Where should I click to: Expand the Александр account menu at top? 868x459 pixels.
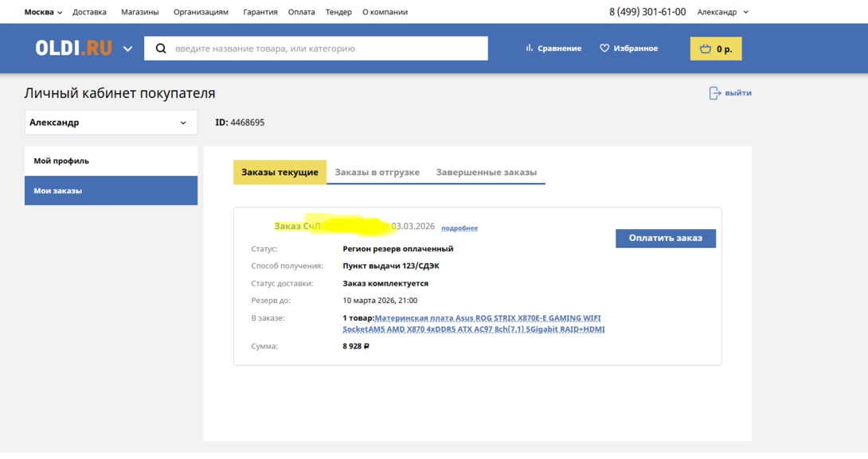click(x=722, y=12)
